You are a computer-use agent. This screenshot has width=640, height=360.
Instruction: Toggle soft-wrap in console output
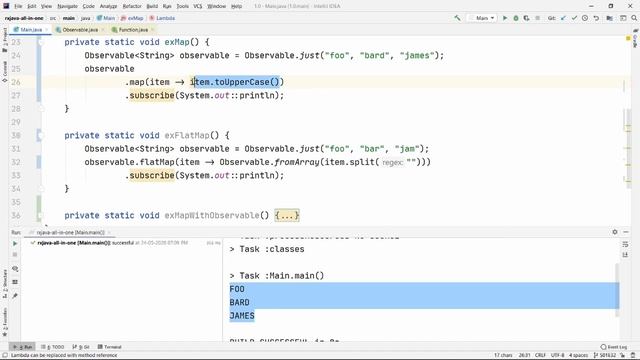click(x=625, y=244)
